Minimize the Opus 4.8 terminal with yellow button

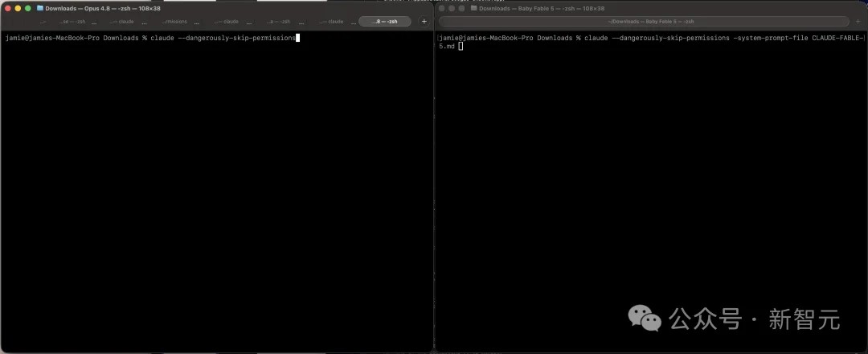pyautogui.click(x=18, y=8)
